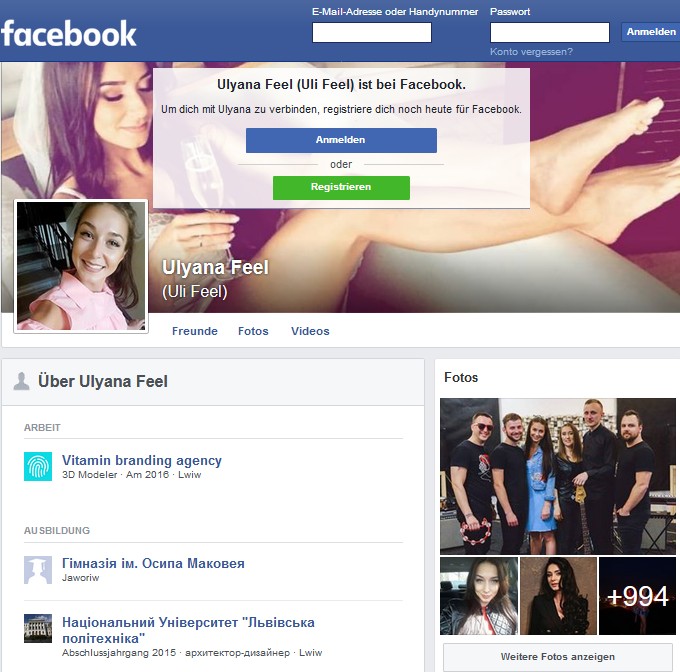Image resolution: width=680 pixels, height=672 pixels.
Task: Open the car selfie photo thumbnail
Action: coord(479,596)
